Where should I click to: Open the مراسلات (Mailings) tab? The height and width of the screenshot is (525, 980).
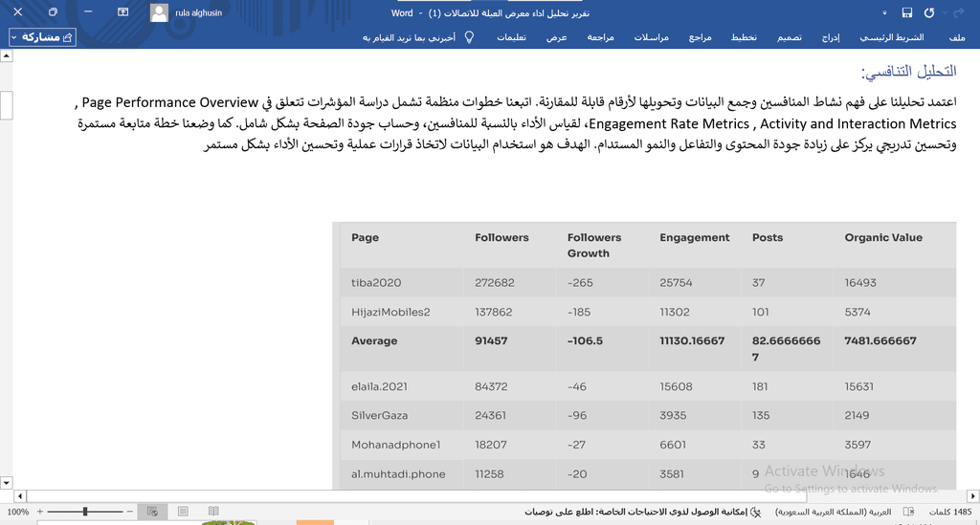click(x=651, y=37)
